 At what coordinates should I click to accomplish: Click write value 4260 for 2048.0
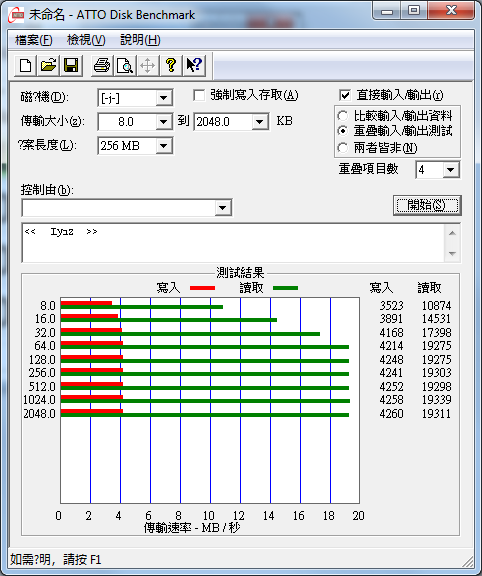coord(391,414)
